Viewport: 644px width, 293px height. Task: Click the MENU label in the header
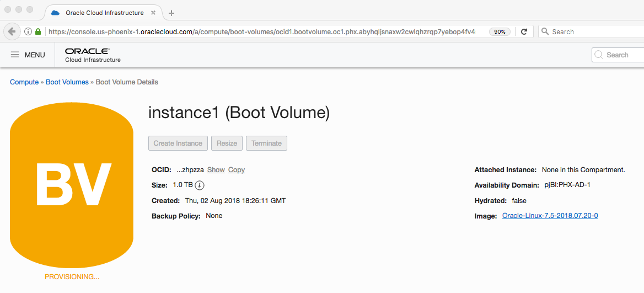coord(35,55)
